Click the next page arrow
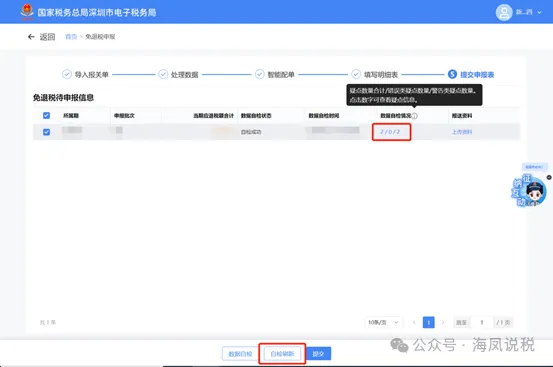 (443, 322)
